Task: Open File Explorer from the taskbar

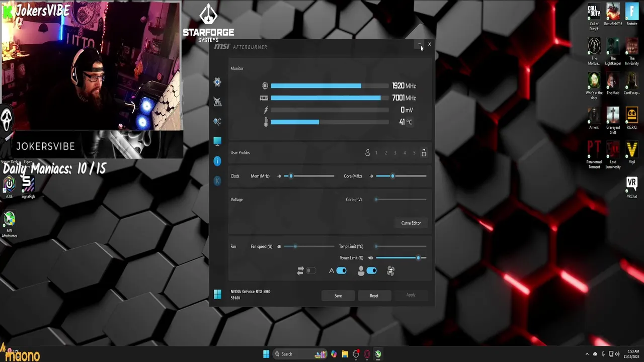Action: pos(345,354)
